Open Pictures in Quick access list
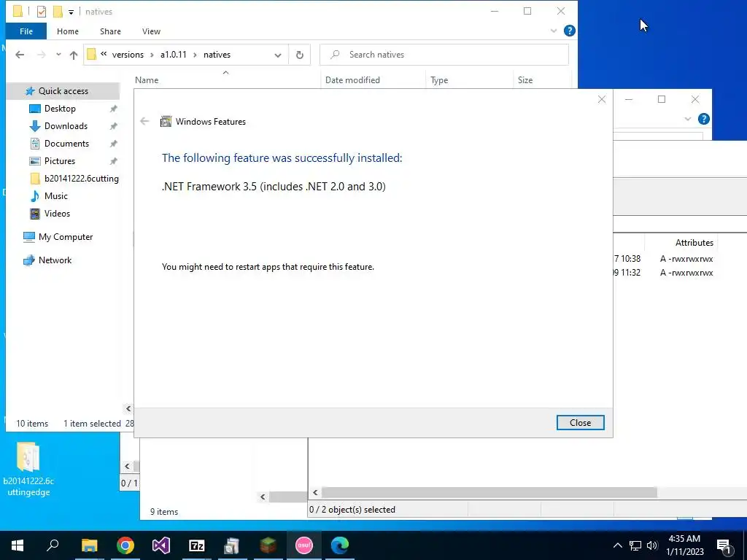The height and width of the screenshot is (560, 747). point(60,161)
